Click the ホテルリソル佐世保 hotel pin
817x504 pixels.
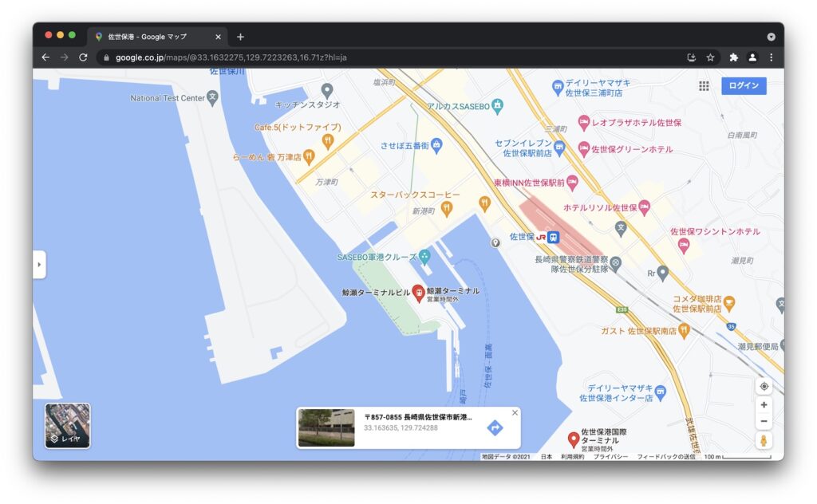point(644,207)
